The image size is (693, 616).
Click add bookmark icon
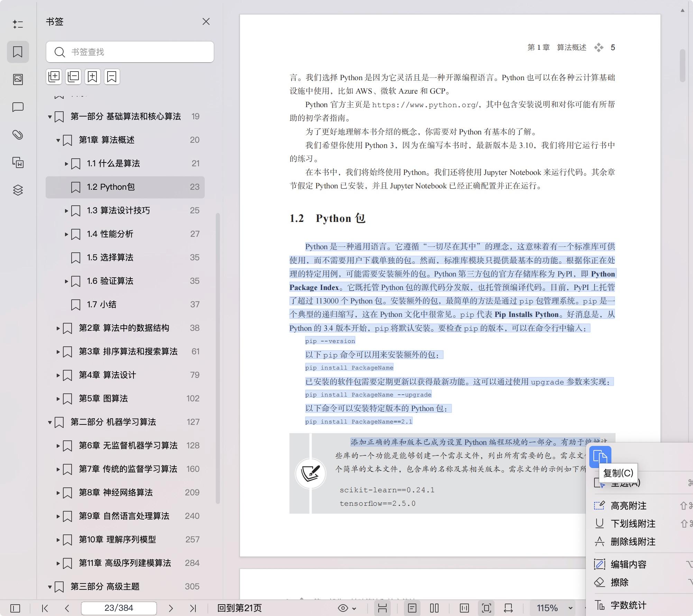pyautogui.click(x=92, y=76)
